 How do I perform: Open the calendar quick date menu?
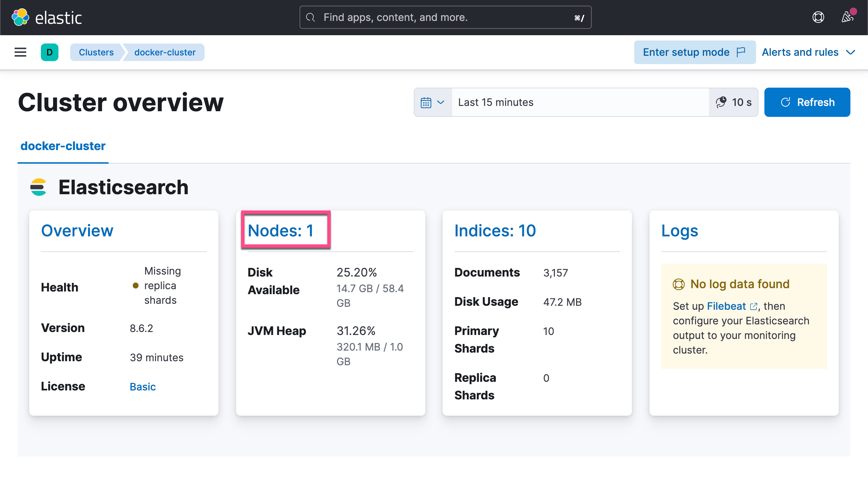(433, 102)
